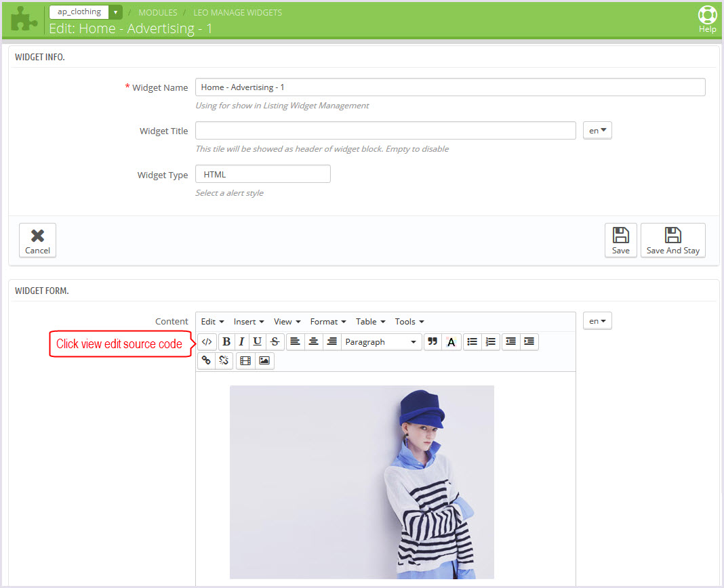
Task: Toggle underline formatting
Action: tap(258, 342)
